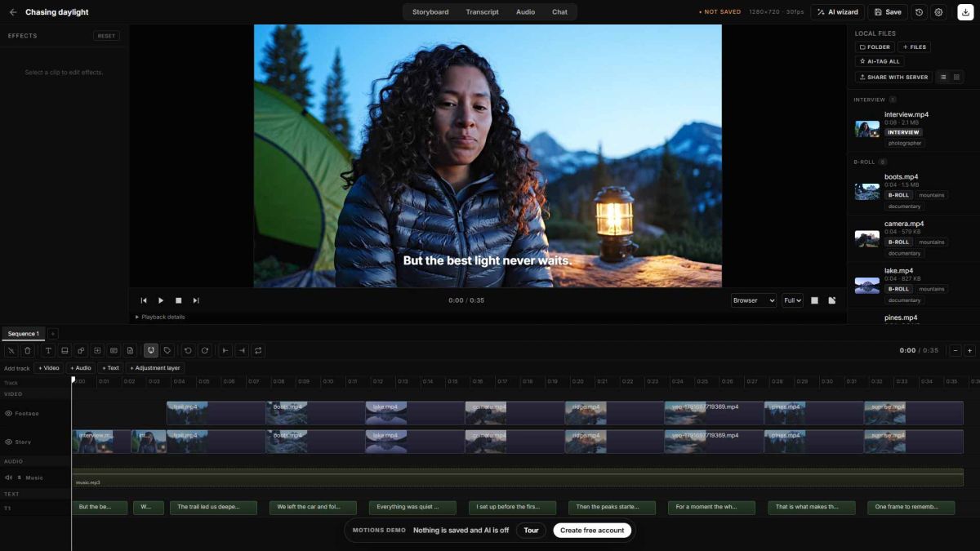Select lake.mp4 clip on Footage track
Image resolution: width=980 pixels, height=551 pixels.
[x=414, y=413]
